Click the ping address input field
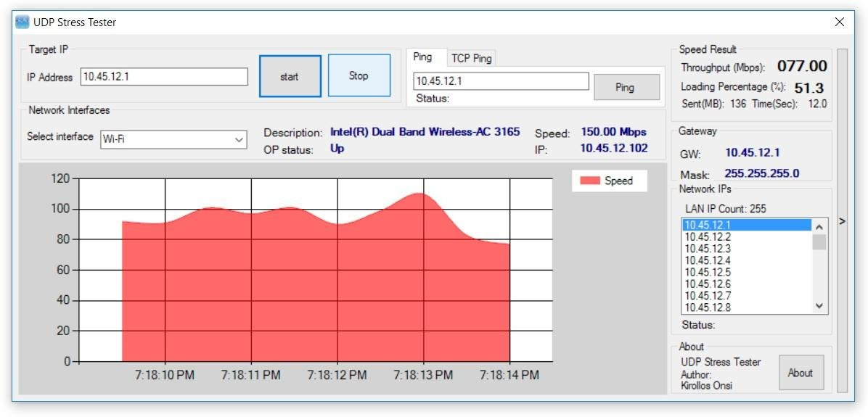The width and height of the screenshot is (868, 417). tap(501, 81)
